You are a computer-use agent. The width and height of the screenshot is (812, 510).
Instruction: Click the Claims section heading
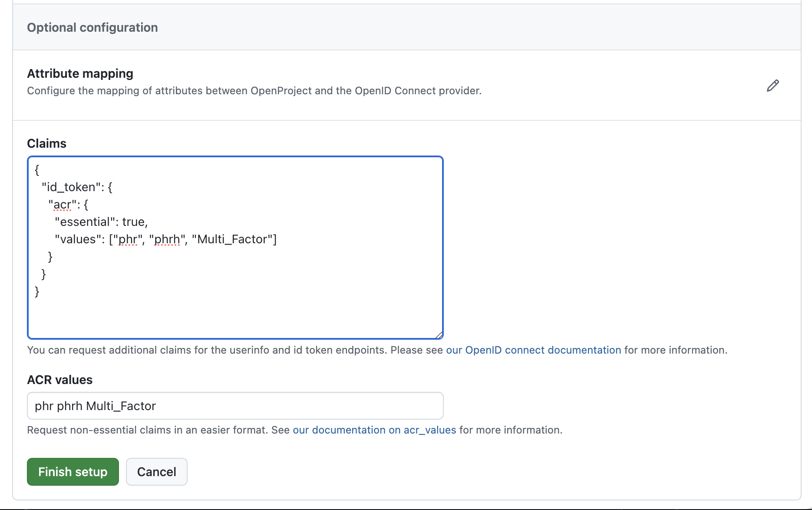[46, 143]
